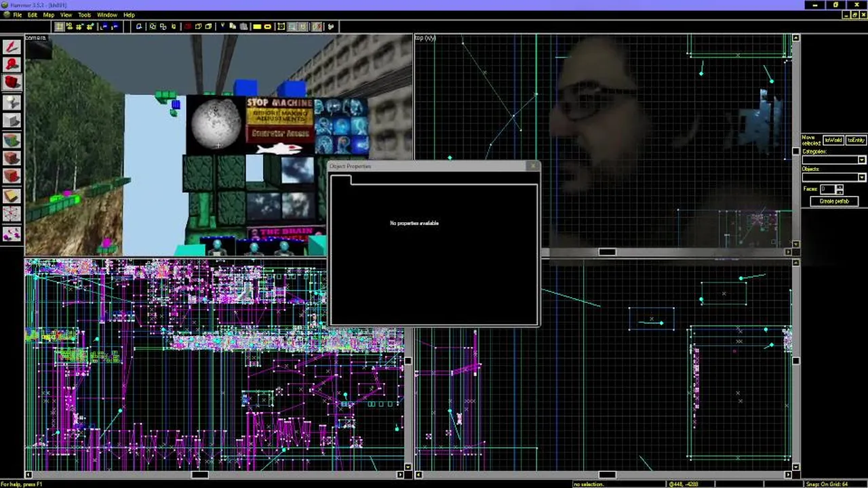This screenshot has height=488, width=868.
Task: Click the toEntity button
Action: tap(856, 140)
